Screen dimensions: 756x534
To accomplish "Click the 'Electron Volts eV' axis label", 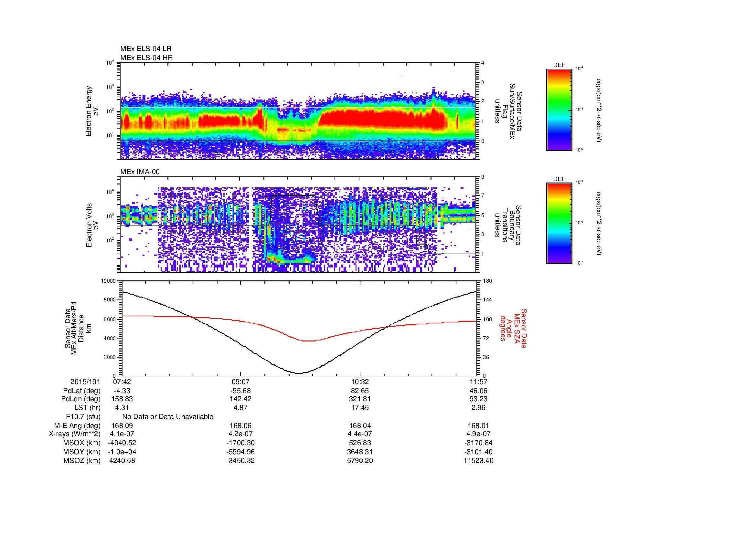I will (x=92, y=225).
